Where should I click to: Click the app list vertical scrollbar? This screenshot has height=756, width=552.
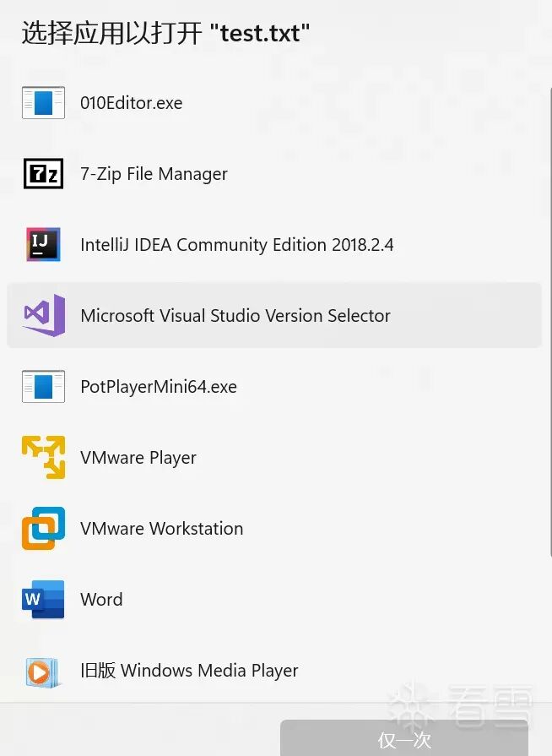coord(550,322)
